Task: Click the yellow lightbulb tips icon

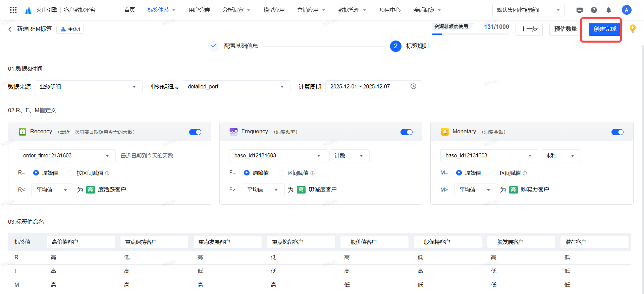Action: pos(632,29)
